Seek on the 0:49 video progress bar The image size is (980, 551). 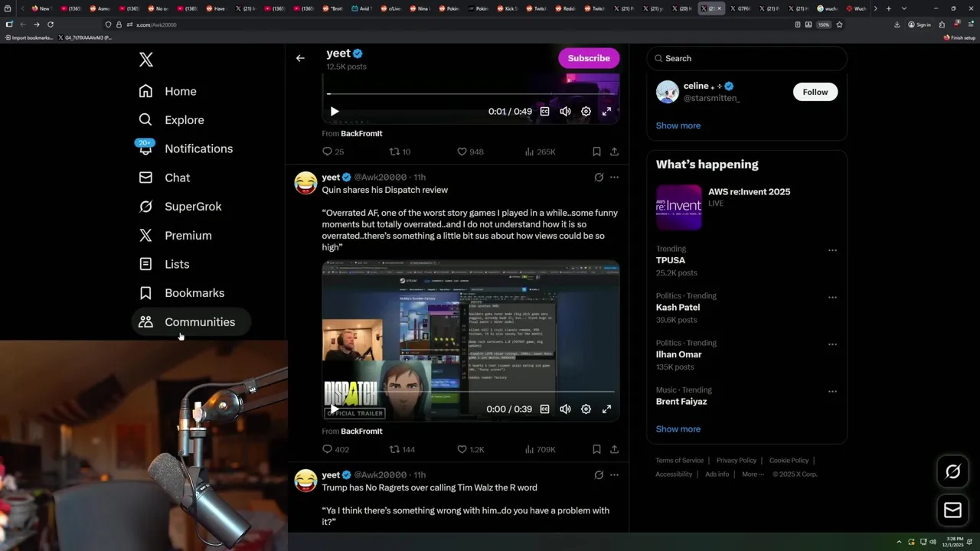[x=471, y=94]
